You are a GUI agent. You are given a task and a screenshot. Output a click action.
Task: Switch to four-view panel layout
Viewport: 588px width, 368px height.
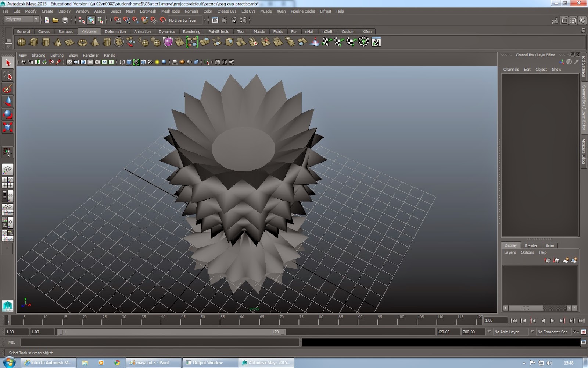pos(8,183)
